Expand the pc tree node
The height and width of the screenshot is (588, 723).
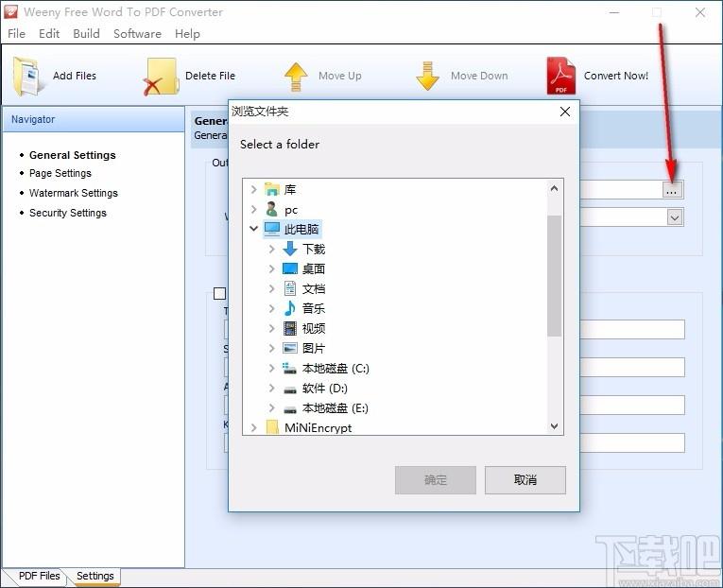pos(253,209)
